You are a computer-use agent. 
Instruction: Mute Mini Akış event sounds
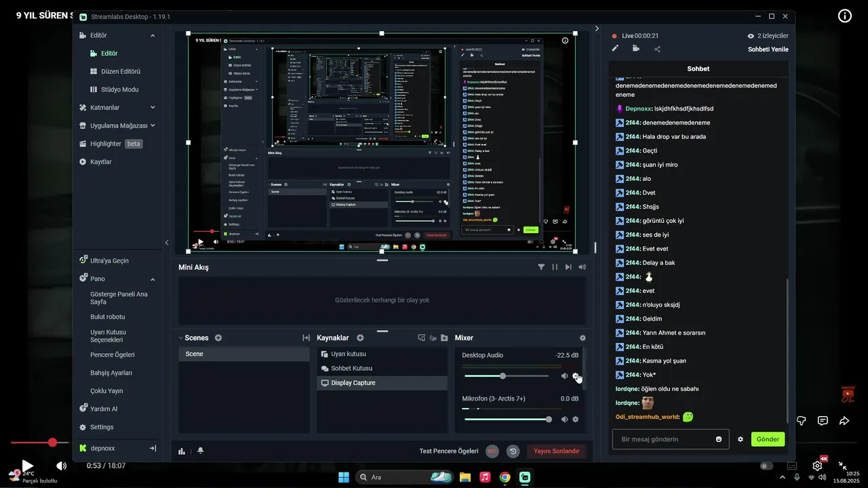[x=582, y=267]
